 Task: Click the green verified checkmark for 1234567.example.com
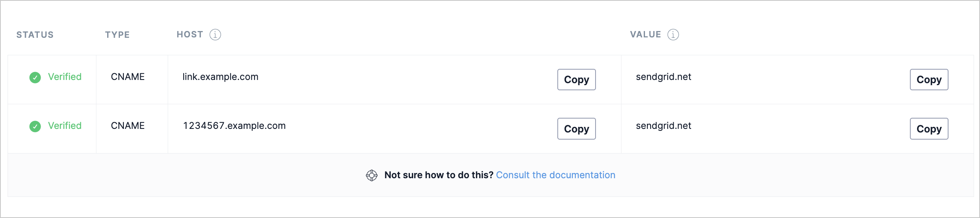click(x=35, y=127)
